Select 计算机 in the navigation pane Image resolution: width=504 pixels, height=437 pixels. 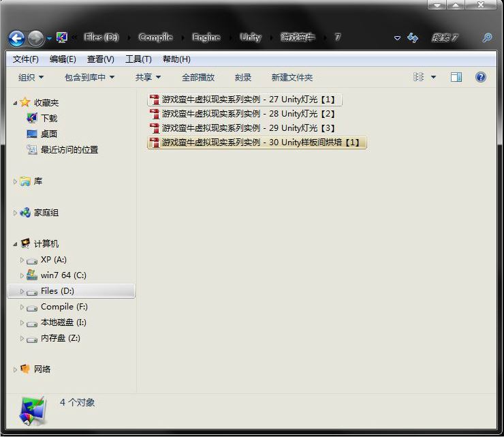[46, 244]
